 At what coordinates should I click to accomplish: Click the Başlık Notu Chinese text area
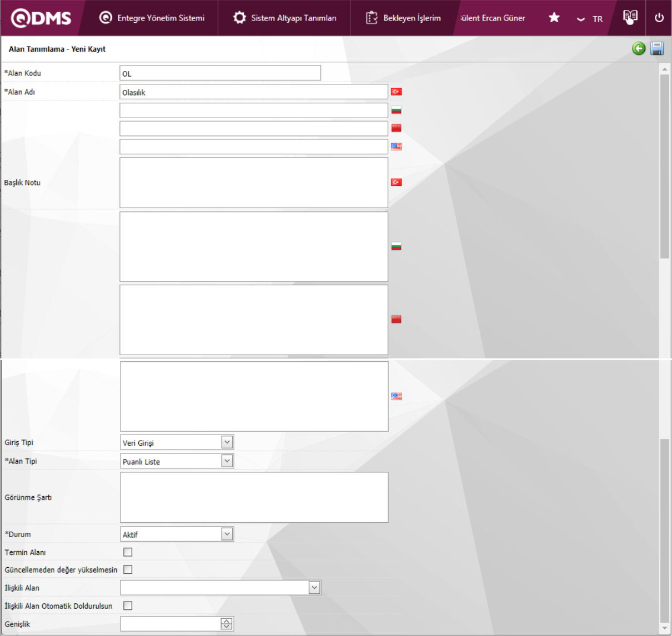click(x=254, y=320)
